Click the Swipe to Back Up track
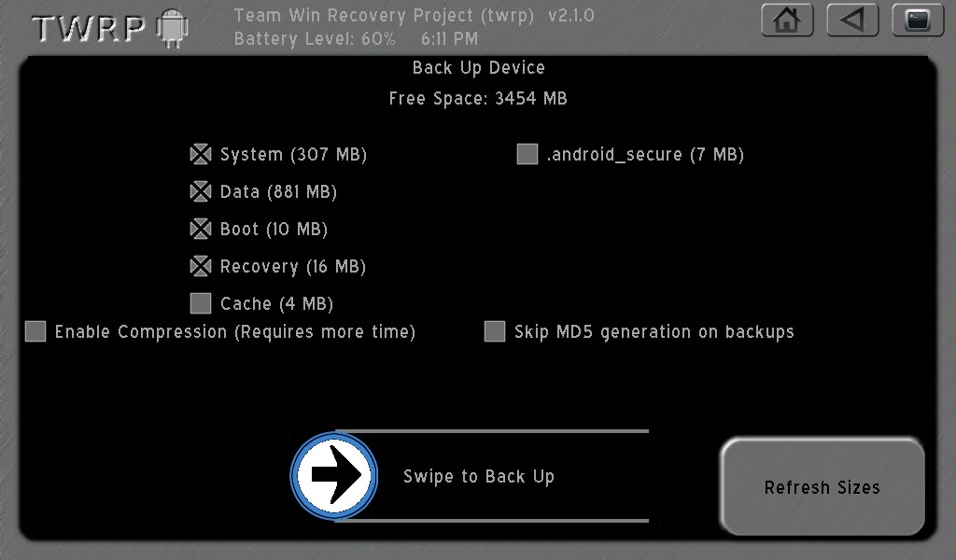Screen dimensions: 956x560 tap(470, 476)
